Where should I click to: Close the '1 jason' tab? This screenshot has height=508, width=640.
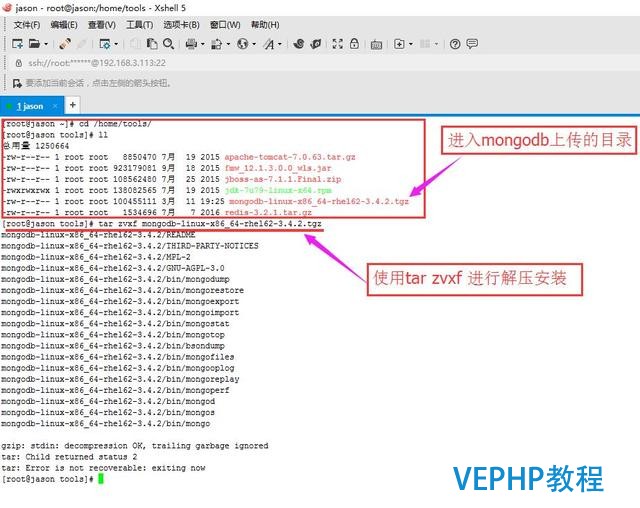(55, 106)
